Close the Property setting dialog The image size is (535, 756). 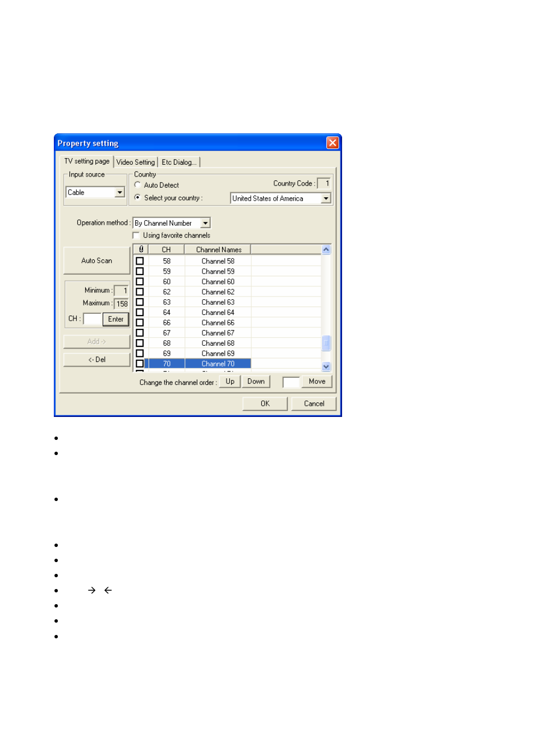pos(333,143)
